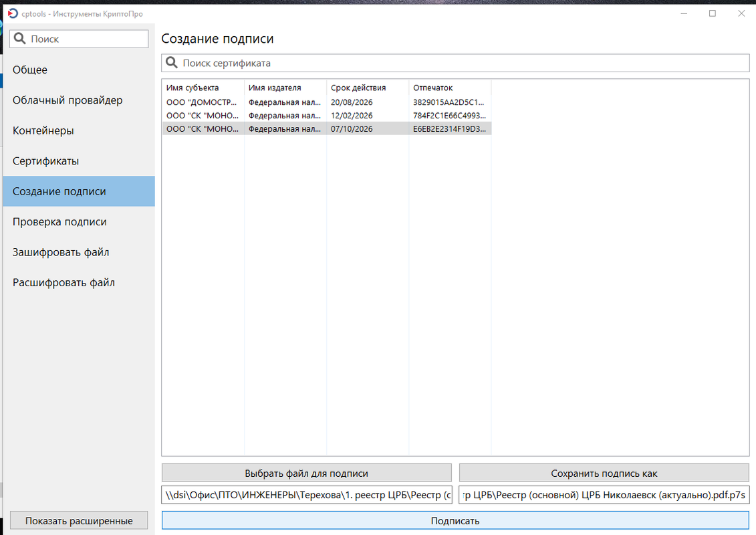Maximize the cptools window

(713, 13)
